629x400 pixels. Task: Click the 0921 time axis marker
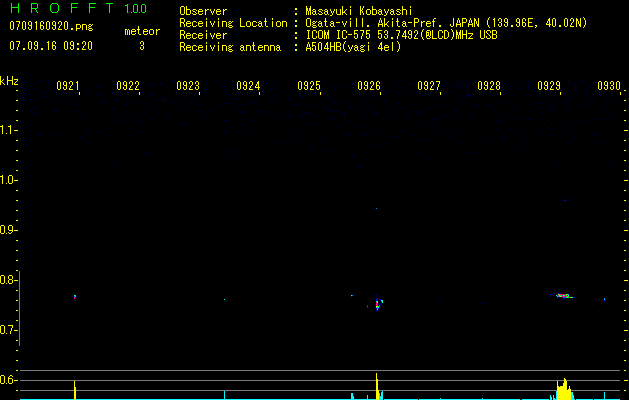[x=68, y=86]
